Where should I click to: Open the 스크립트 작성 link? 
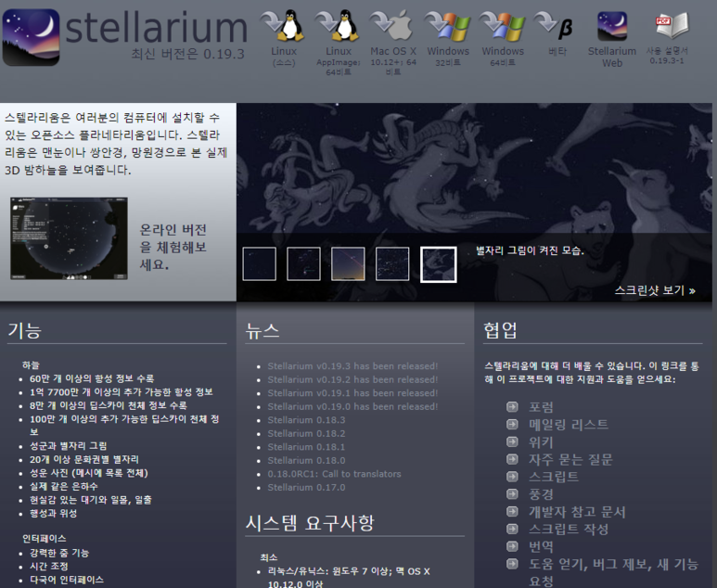(x=569, y=529)
